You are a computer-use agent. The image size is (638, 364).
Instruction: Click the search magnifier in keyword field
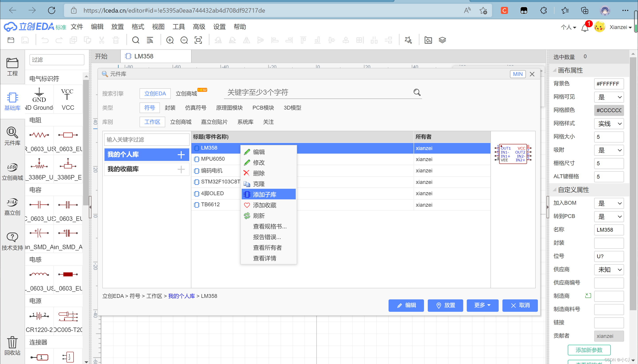tap(417, 92)
